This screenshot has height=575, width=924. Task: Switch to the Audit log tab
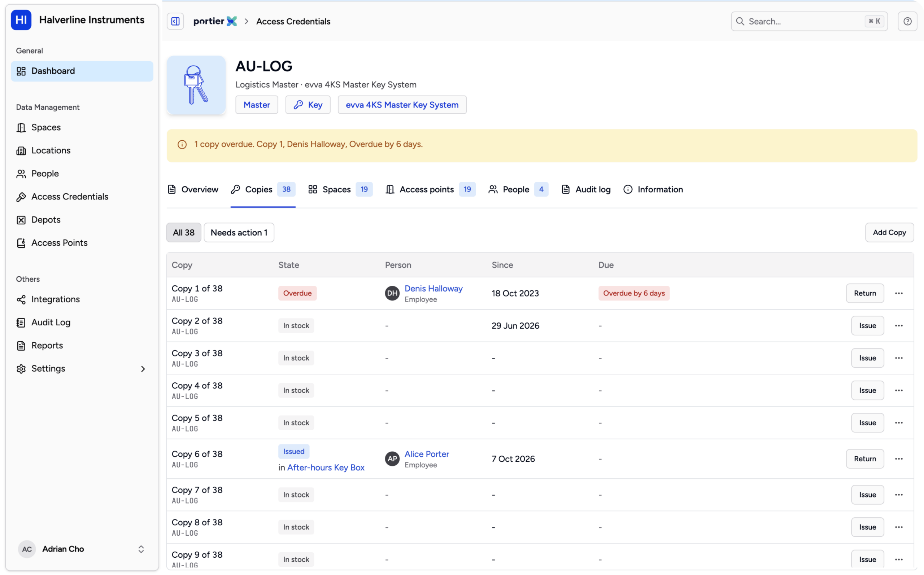(x=586, y=189)
